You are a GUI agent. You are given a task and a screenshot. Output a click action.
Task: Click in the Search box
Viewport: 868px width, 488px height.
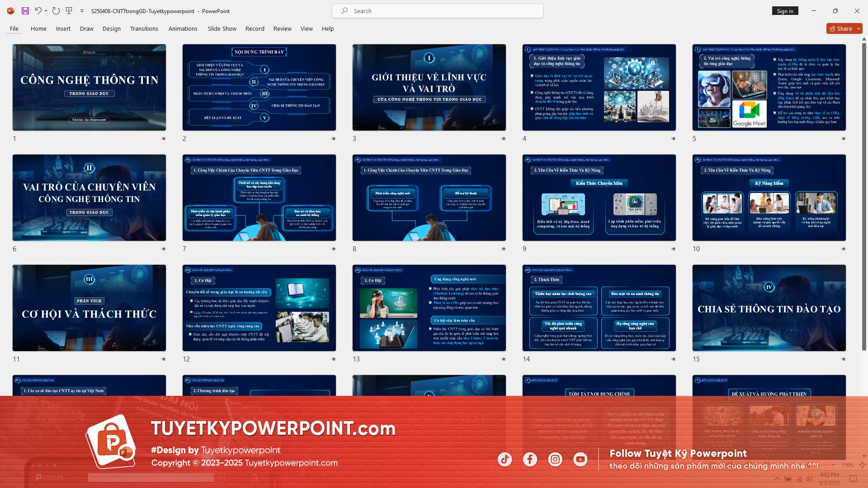pos(438,11)
